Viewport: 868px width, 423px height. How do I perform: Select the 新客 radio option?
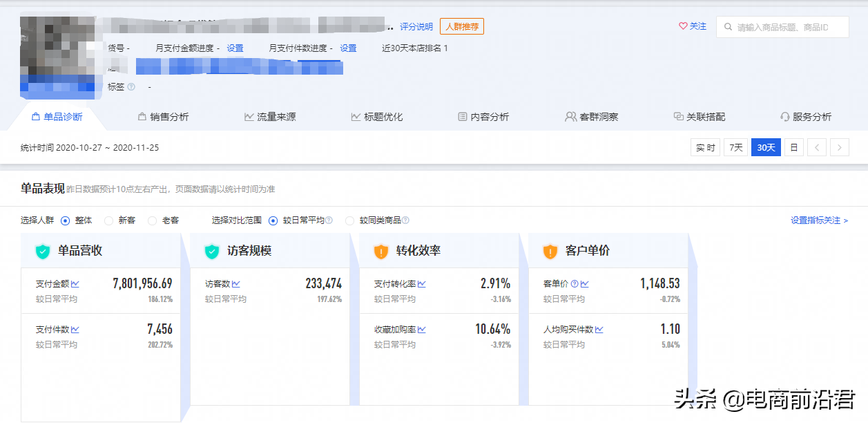pyautogui.click(x=108, y=220)
